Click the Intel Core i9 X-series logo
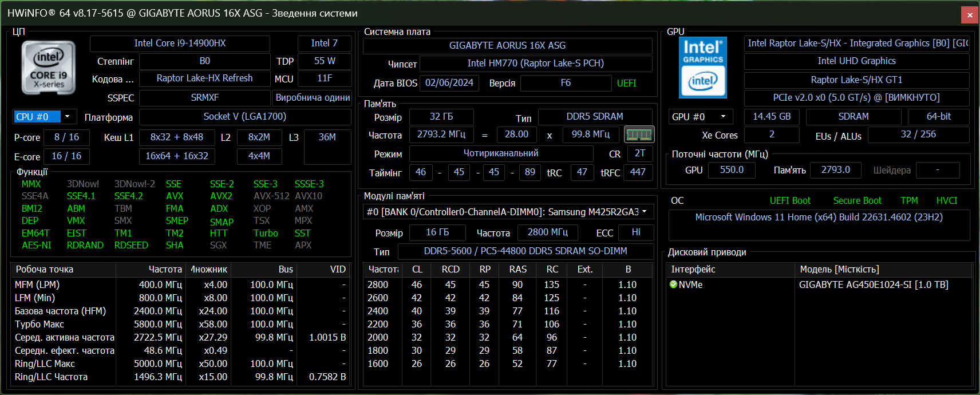Viewport: 980px width, 395px height. 49,67
